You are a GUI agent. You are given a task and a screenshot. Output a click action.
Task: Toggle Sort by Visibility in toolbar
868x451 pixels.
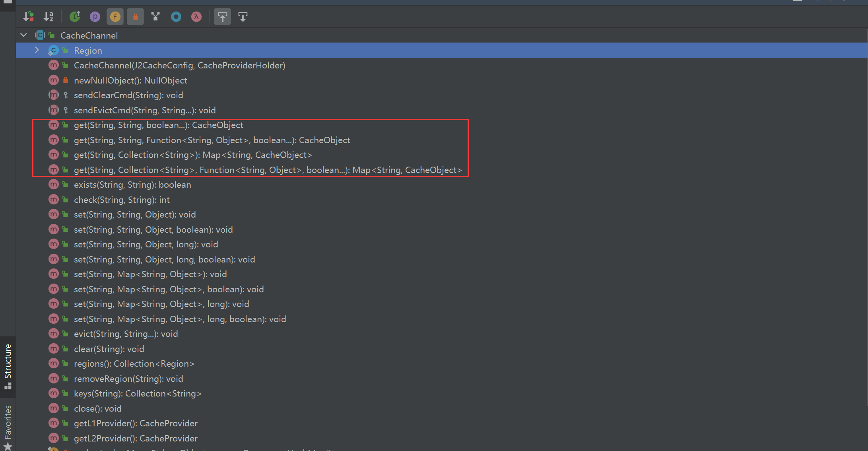(x=28, y=17)
